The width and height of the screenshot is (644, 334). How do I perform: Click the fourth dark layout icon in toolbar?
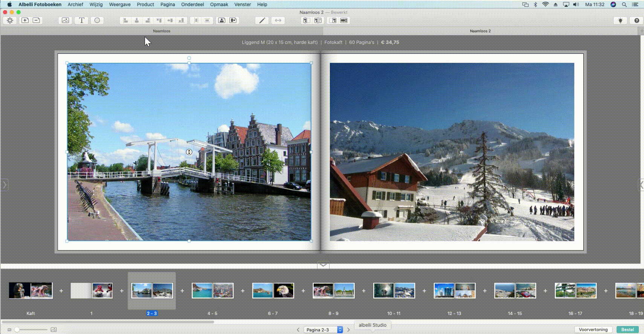(344, 20)
